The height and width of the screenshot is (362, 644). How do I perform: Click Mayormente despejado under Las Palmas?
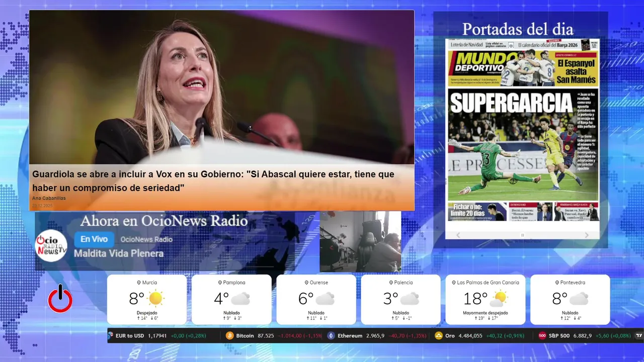(x=486, y=313)
